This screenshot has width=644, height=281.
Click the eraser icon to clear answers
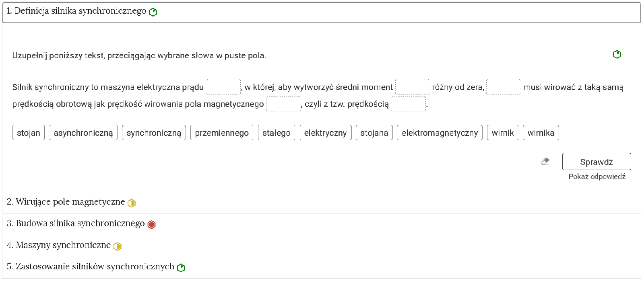tap(545, 162)
